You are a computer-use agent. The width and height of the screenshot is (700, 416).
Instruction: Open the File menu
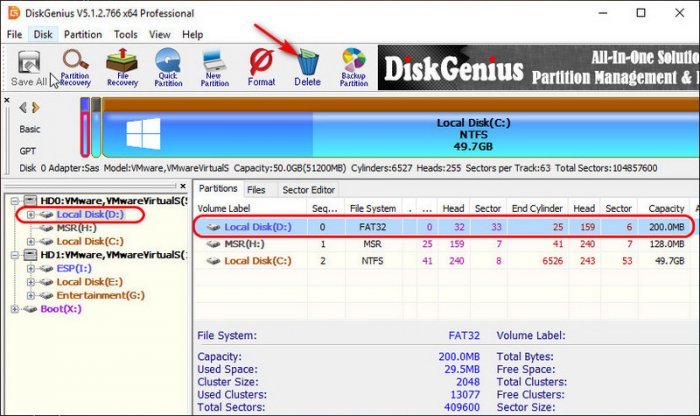tap(14, 34)
